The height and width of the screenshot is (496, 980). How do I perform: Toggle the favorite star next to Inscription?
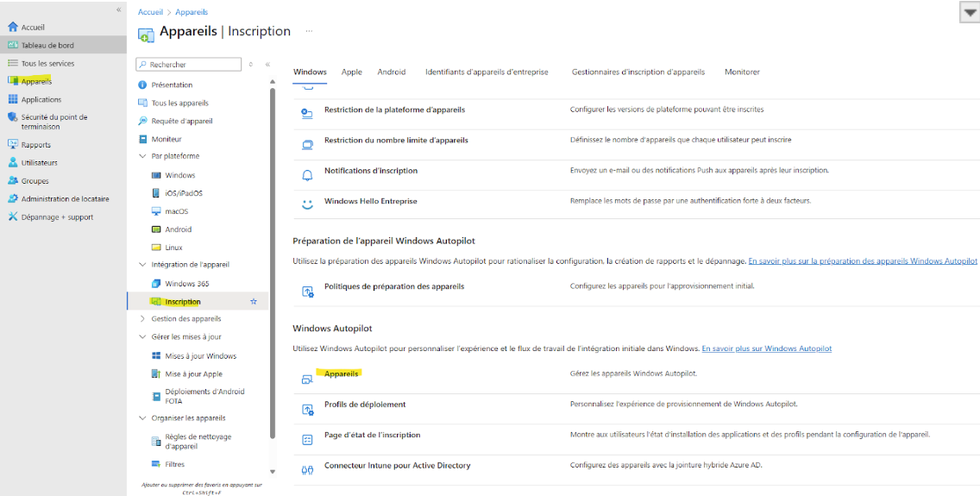pyautogui.click(x=254, y=302)
